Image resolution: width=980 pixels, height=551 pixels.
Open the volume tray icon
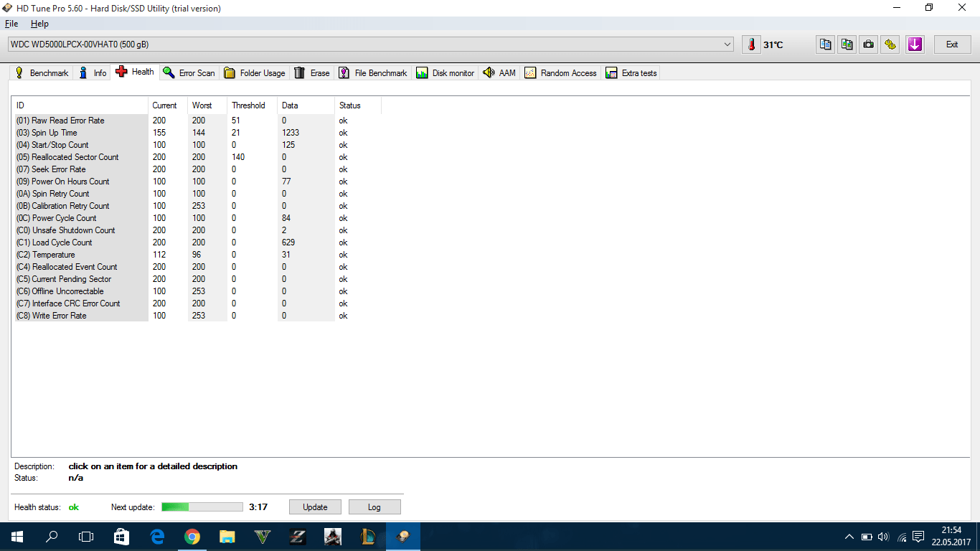coord(883,537)
